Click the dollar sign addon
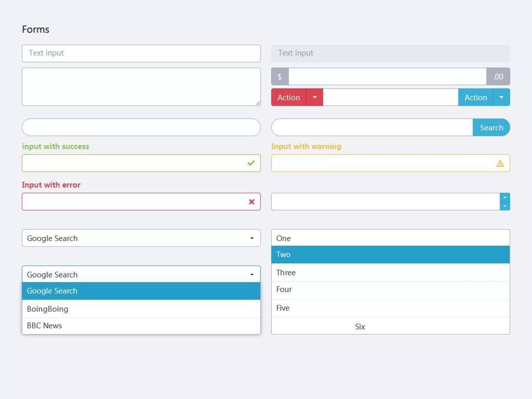Image resolution: width=532 pixels, height=399 pixels. [280, 77]
